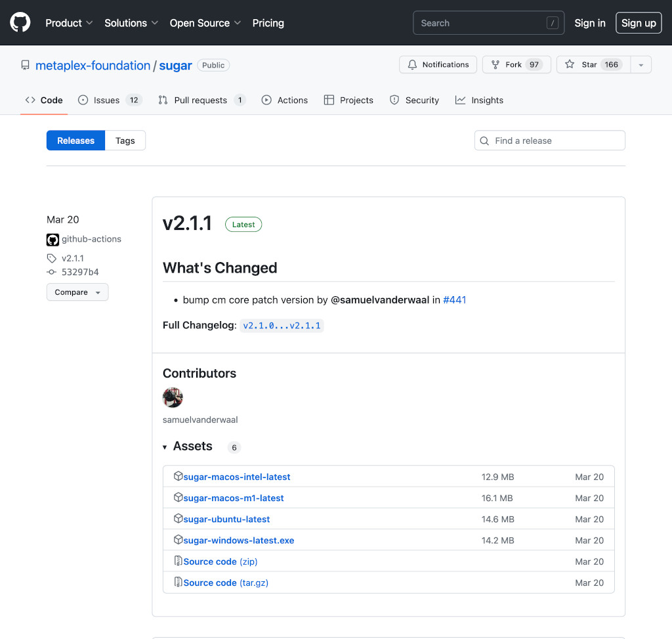This screenshot has height=639, width=672.
Task: Fork the repository with Fork button
Action: coord(517,65)
